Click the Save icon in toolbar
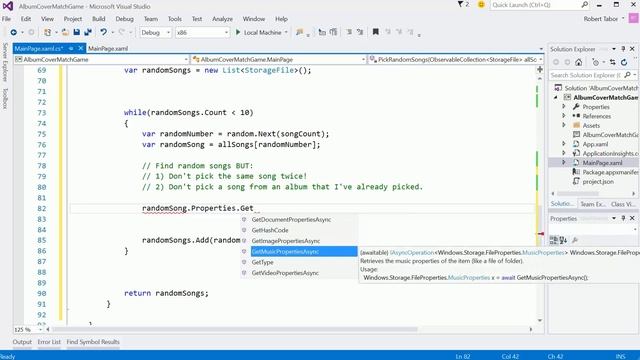Viewport: 640px width, 360px height. tap(76, 32)
